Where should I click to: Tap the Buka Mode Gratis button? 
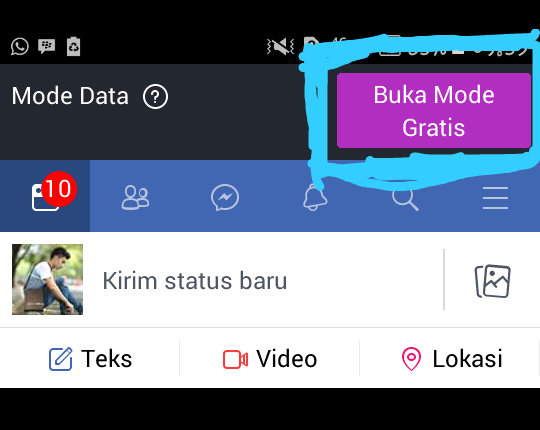[434, 111]
